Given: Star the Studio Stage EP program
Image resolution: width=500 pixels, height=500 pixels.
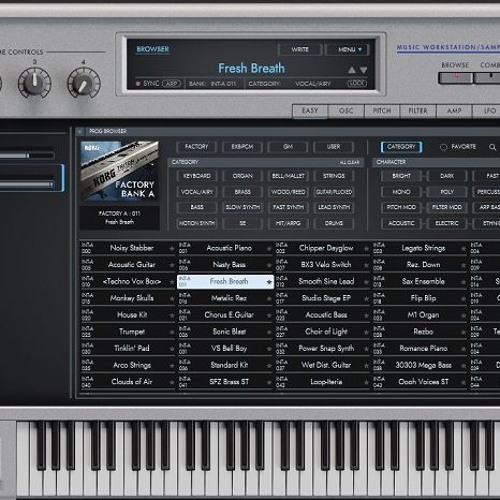Looking at the screenshot, I should 366,299.
